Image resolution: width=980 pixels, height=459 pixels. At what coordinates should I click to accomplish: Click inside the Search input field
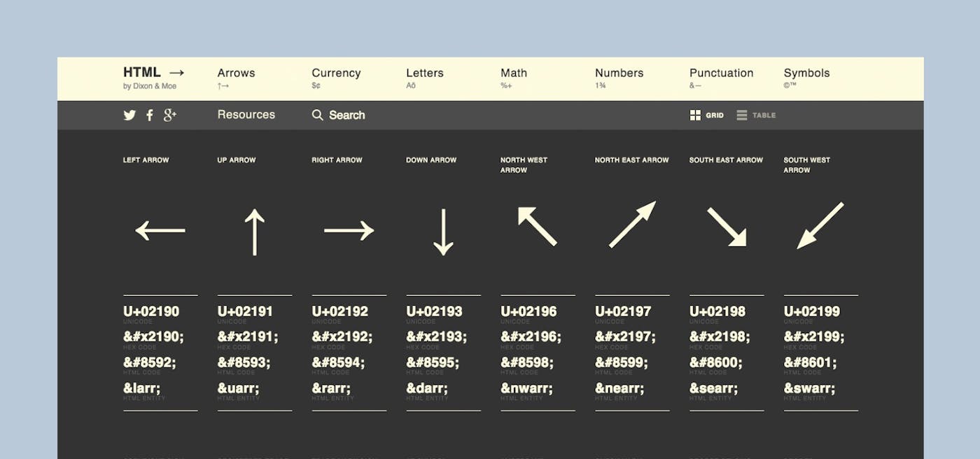348,115
